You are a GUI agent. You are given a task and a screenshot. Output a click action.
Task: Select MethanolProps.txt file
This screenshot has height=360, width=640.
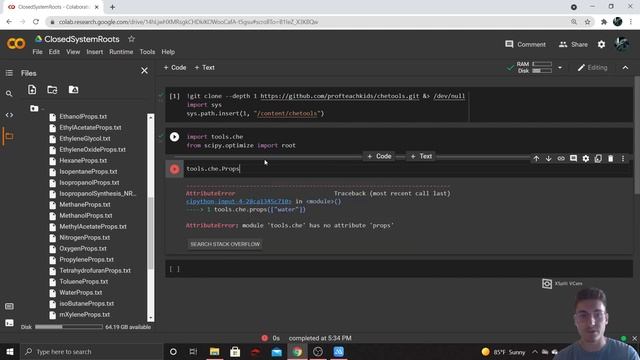(x=86, y=216)
